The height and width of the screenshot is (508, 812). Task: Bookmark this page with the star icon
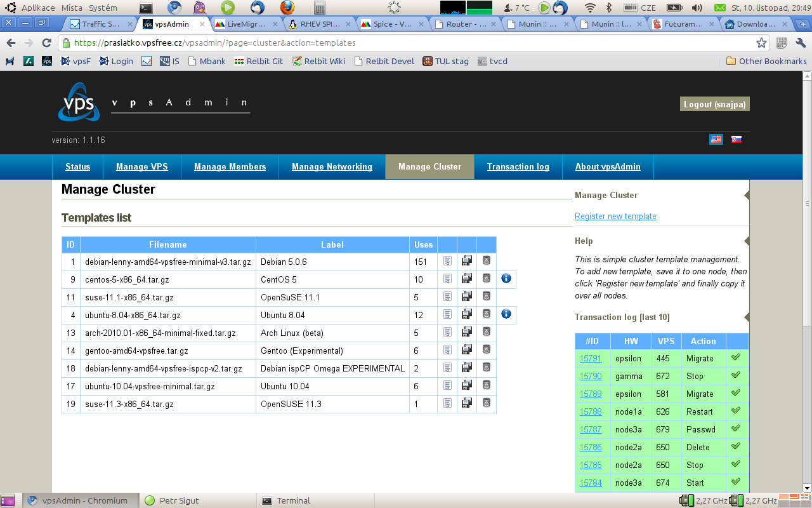tap(762, 43)
